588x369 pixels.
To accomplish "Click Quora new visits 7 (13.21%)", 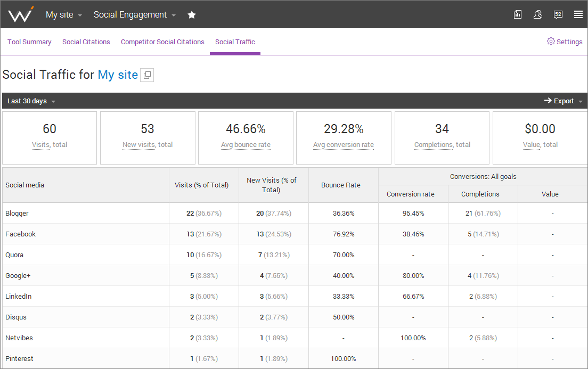I will tap(274, 255).
